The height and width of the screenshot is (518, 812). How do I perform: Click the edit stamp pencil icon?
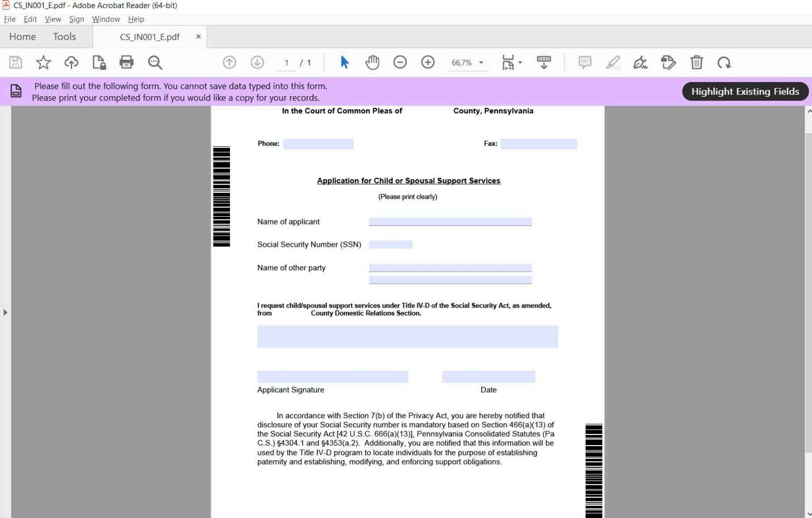[x=668, y=62]
